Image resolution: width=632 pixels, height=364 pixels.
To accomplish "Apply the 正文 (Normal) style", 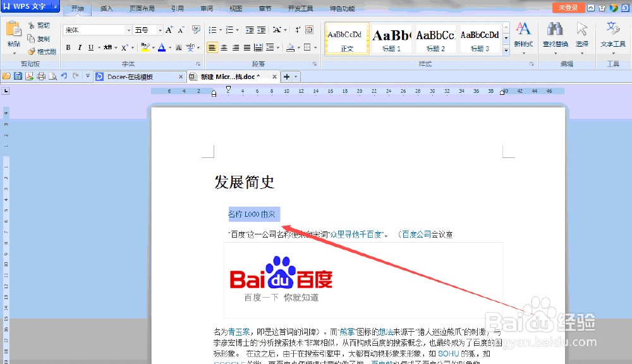I will [347, 39].
